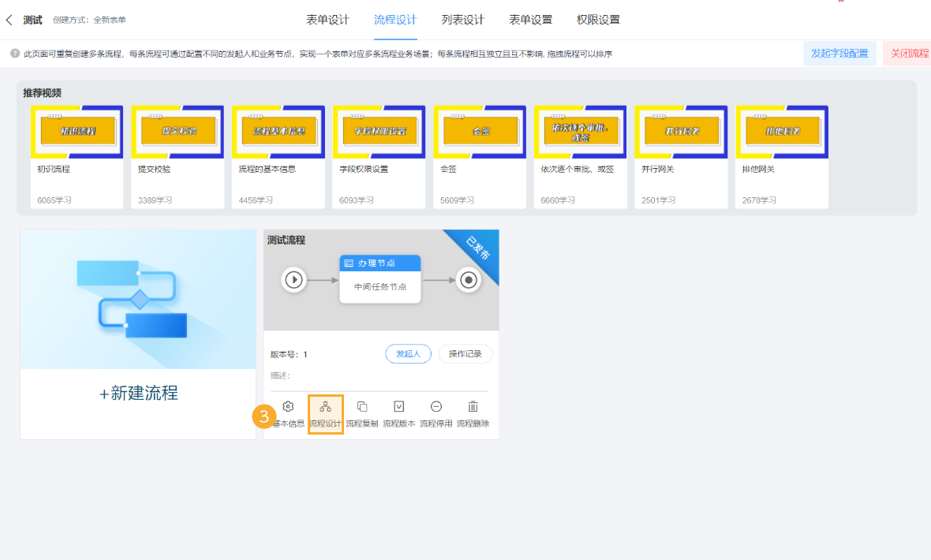Open the 发起人 button

[x=408, y=353]
